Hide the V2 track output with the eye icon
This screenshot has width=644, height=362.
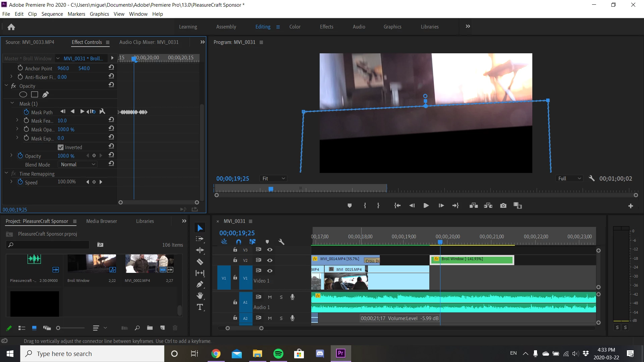click(270, 260)
